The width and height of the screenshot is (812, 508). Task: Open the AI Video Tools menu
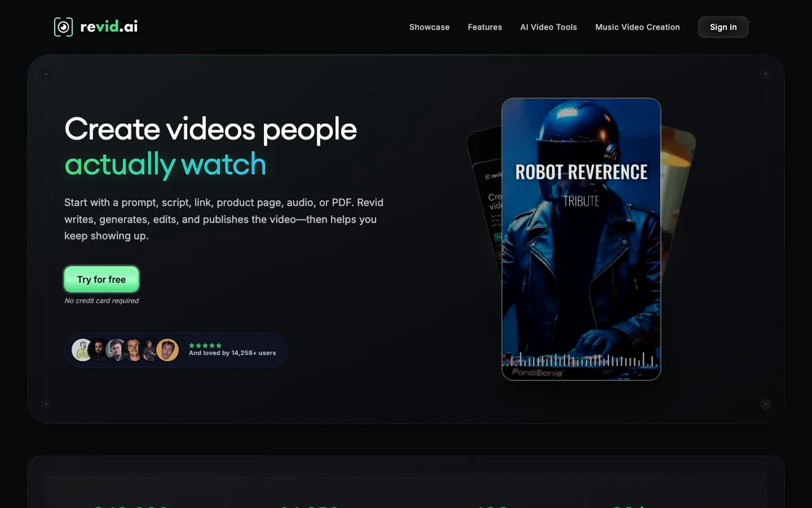point(549,27)
